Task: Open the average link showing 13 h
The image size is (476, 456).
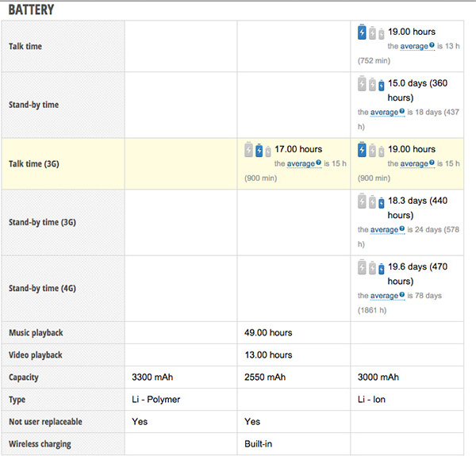Action: coord(413,47)
